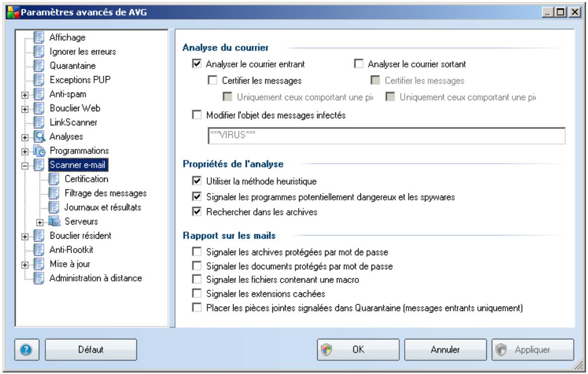588x374 pixels.
Task: Uncheck Analyser le courrier entrant
Action: coord(196,64)
